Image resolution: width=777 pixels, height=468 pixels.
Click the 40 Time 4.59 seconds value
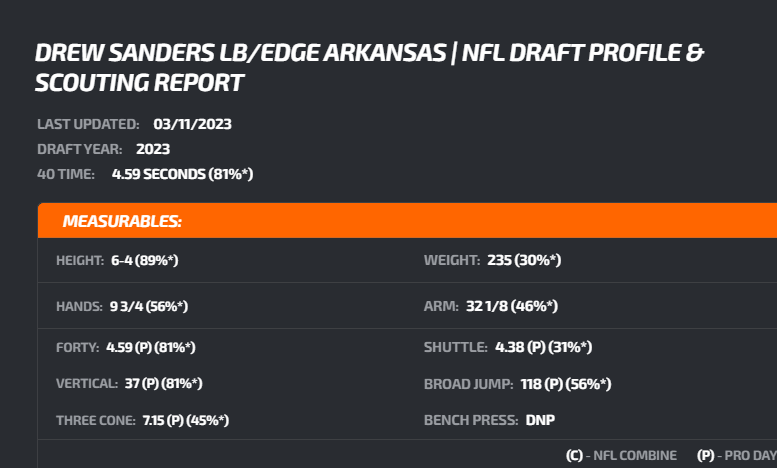(x=182, y=175)
